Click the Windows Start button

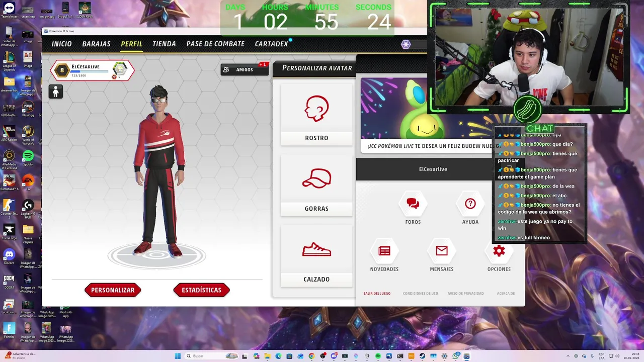pos(178,356)
